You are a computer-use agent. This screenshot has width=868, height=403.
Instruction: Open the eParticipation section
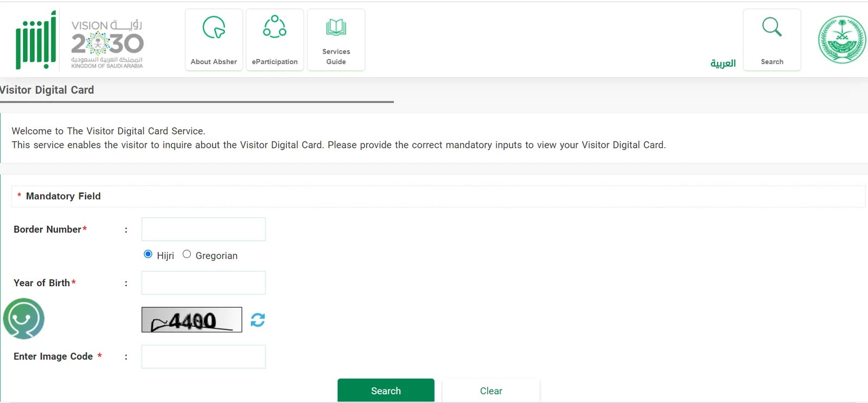pos(275,39)
